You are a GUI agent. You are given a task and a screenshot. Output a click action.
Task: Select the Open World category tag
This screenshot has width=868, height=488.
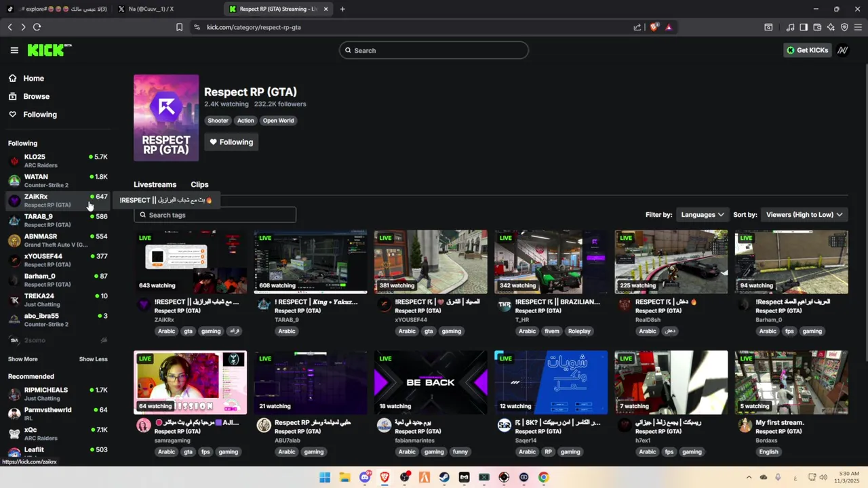(x=278, y=121)
